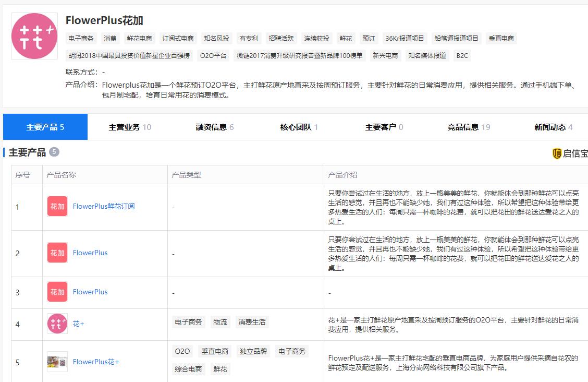Click the O2O平台 tag
The image size is (588, 382).
[x=213, y=55]
